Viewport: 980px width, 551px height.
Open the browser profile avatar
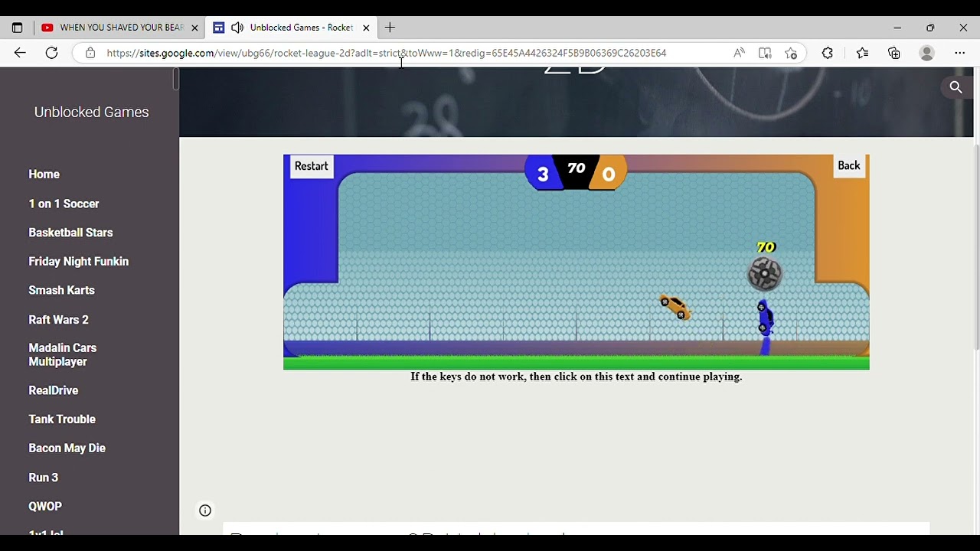[x=927, y=53]
